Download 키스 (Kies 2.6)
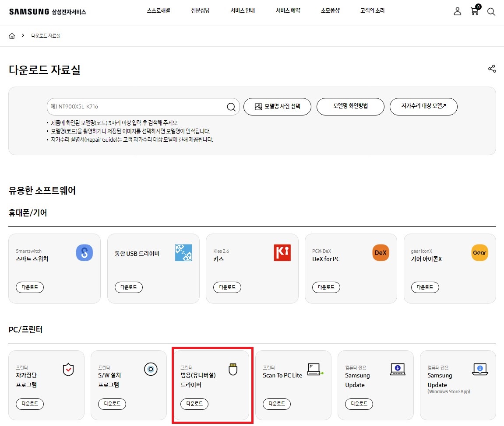Viewport: 504px width, 426px height. point(227,287)
